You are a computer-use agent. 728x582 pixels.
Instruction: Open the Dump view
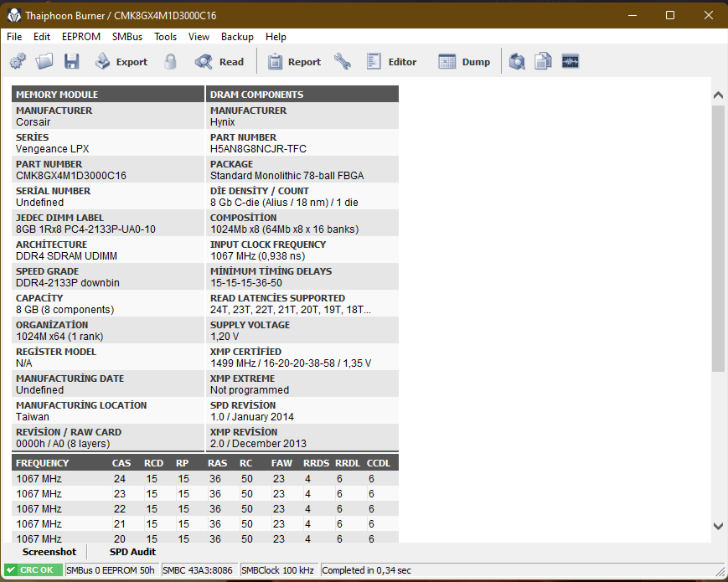[x=464, y=62]
